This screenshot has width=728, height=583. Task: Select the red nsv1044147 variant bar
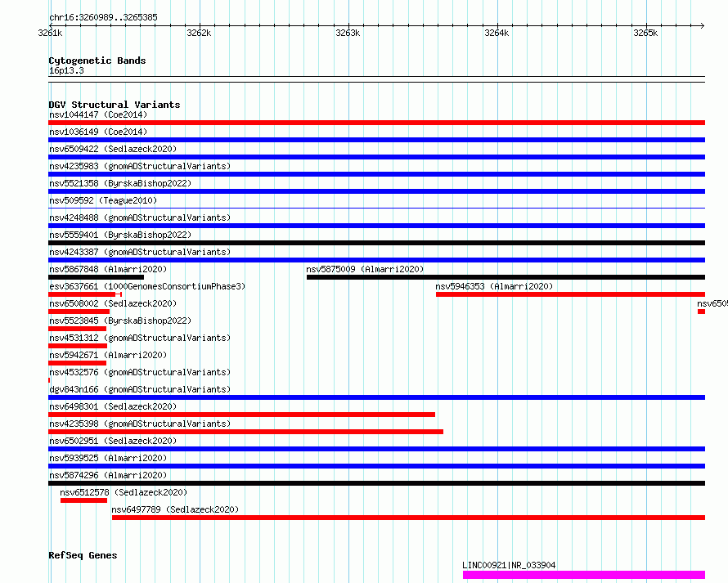pos(376,123)
